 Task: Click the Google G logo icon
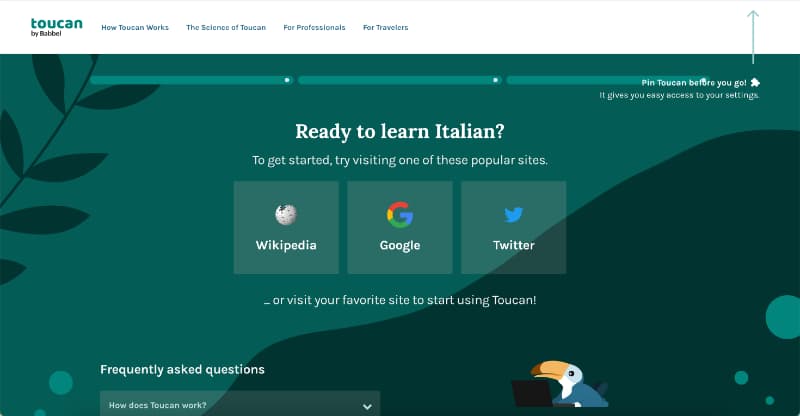(400, 214)
